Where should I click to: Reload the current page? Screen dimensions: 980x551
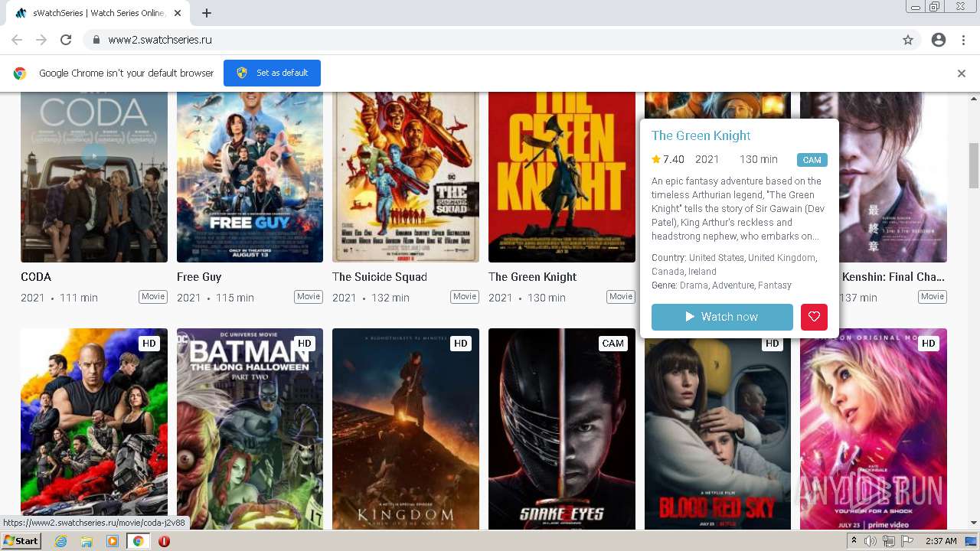pyautogui.click(x=66, y=40)
